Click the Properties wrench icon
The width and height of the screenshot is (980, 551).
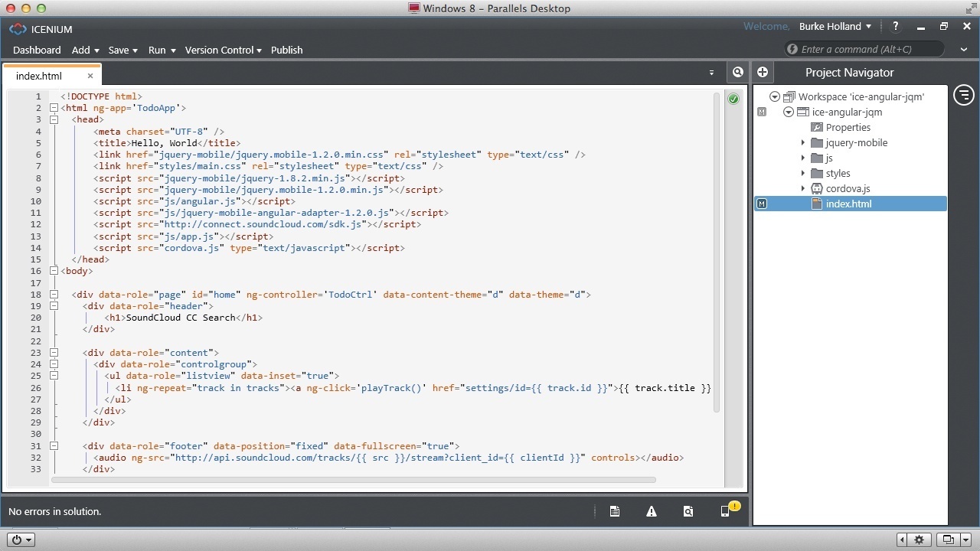coord(816,127)
